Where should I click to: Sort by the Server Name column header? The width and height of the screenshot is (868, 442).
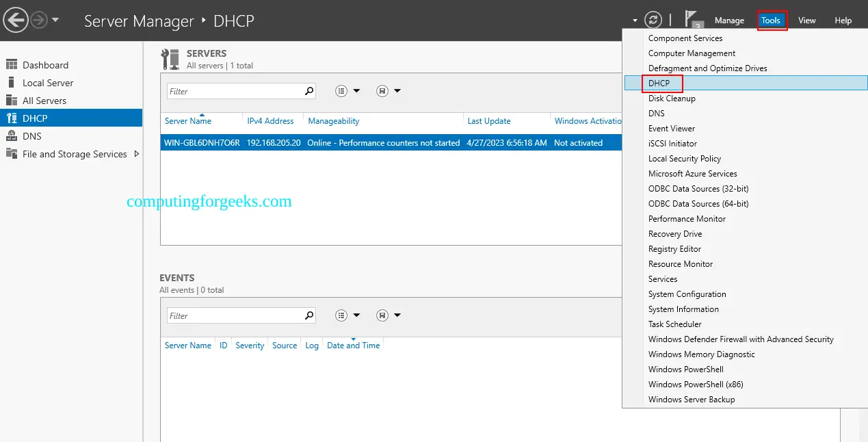click(187, 120)
